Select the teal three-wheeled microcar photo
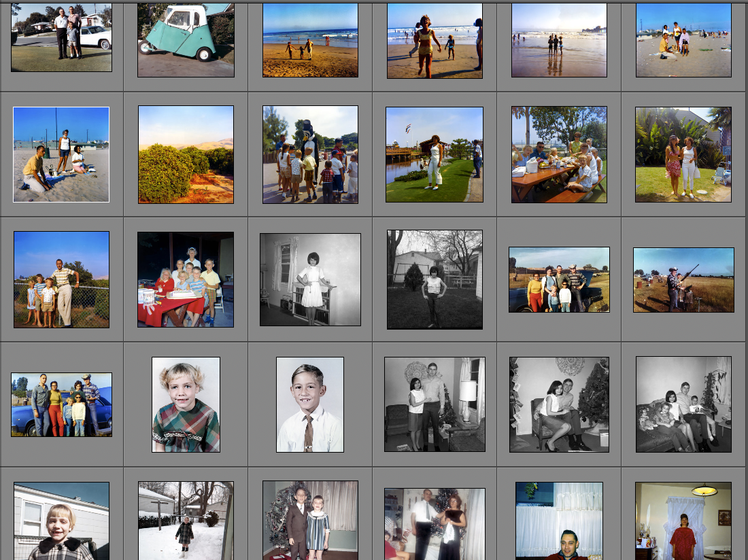The height and width of the screenshot is (560, 748). pyautogui.click(x=186, y=40)
